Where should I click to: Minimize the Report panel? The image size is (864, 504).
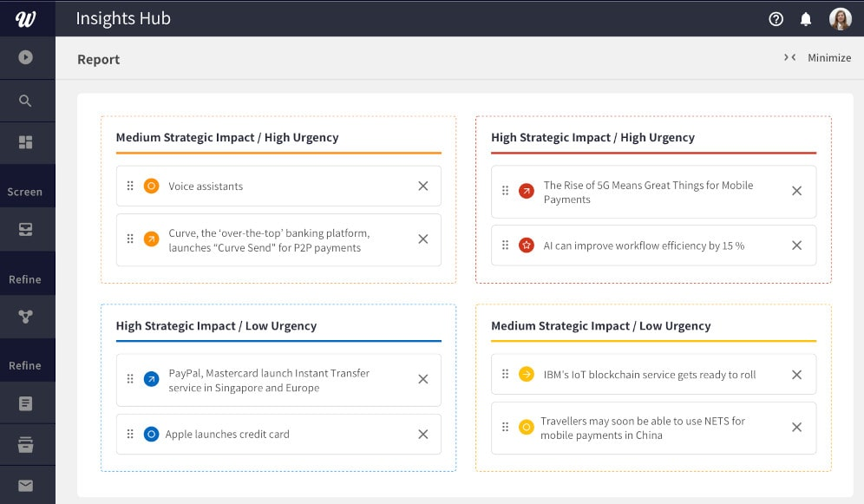point(818,58)
